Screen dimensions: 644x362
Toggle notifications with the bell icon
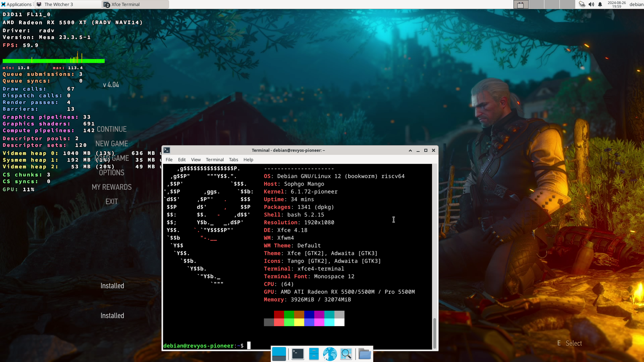(x=600, y=4)
